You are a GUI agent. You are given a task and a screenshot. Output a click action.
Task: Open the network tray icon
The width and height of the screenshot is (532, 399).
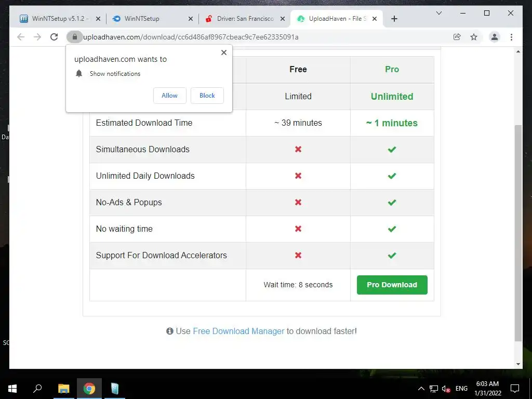434,389
